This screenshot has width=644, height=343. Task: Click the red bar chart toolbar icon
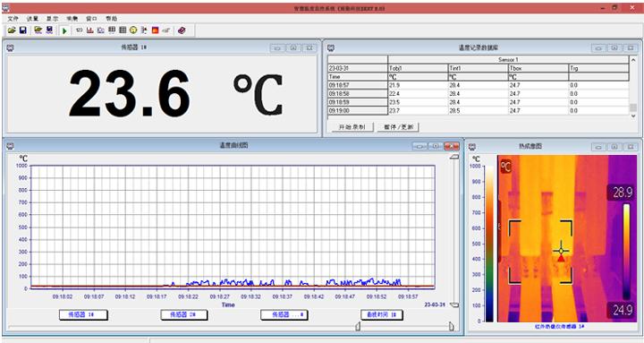[x=90, y=30]
